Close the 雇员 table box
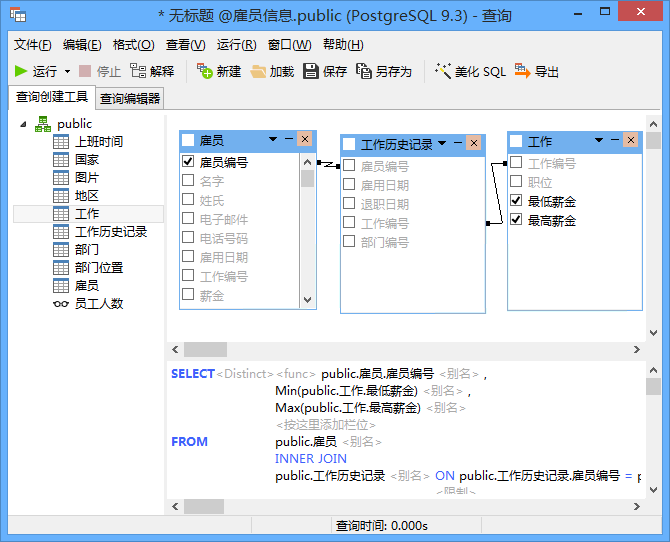Viewport: 670px width, 542px height. [x=304, y=139]
